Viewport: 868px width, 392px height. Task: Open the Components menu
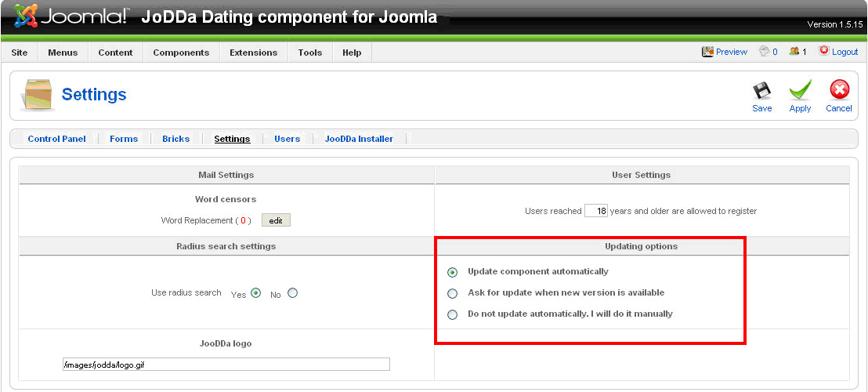tap(182, 53)
